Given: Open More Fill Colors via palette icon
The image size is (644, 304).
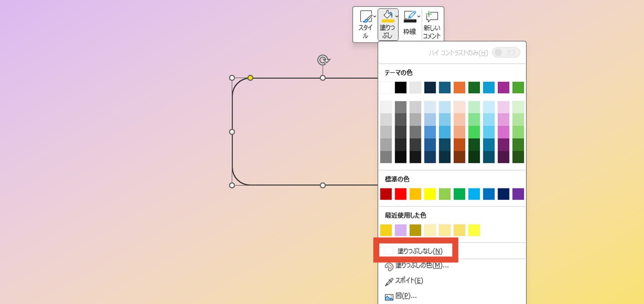Looking at the screenshot, I should pos(389,266).
